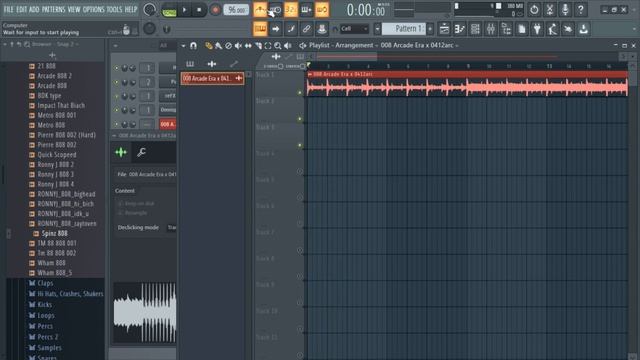The height and width of the screenshot is (360, 640).
Task: Show audio clips in the picker panel
Action: tap(212, 64)
